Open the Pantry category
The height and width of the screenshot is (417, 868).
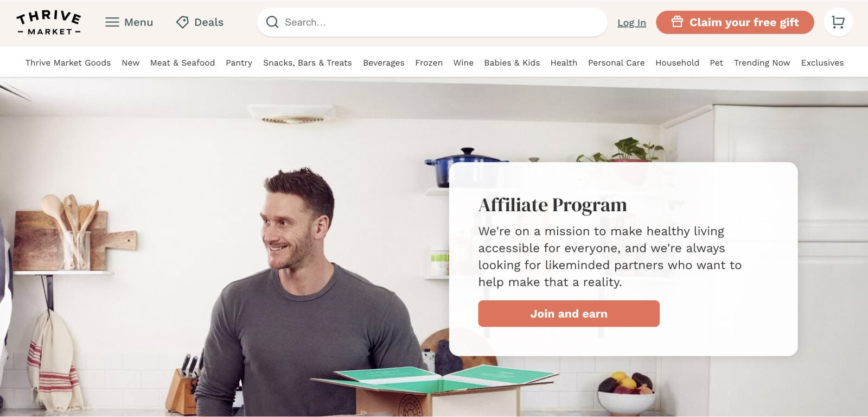(239, 63)
